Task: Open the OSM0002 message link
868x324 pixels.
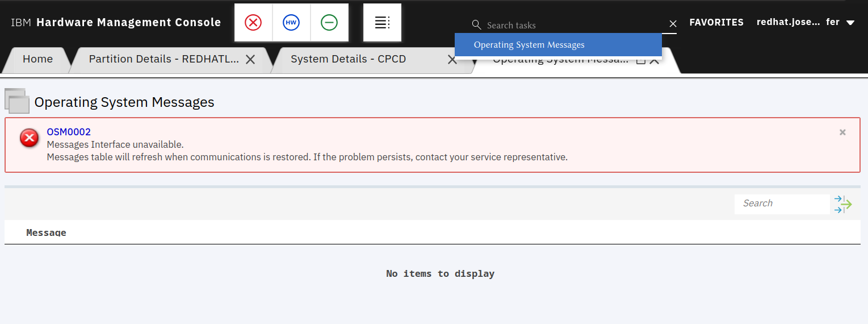Action: 69,132
